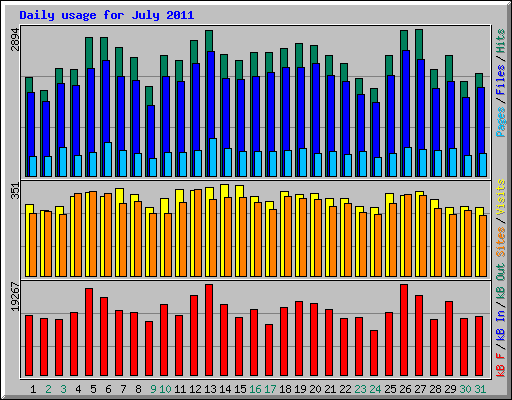Click the 'Daily usage for July 2011' title
This screenshot has width=512, height=400.
(107, 15)
